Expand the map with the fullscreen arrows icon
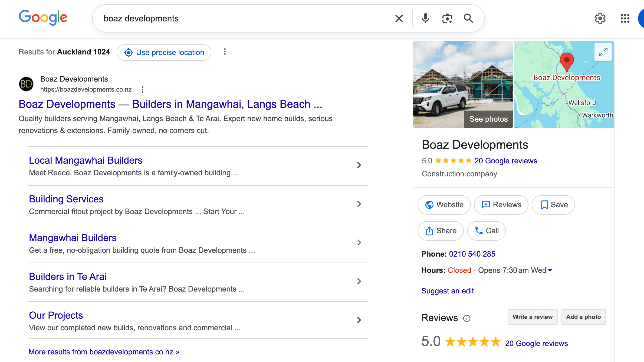The image size is (644, 362). click(x=603, y=52)
